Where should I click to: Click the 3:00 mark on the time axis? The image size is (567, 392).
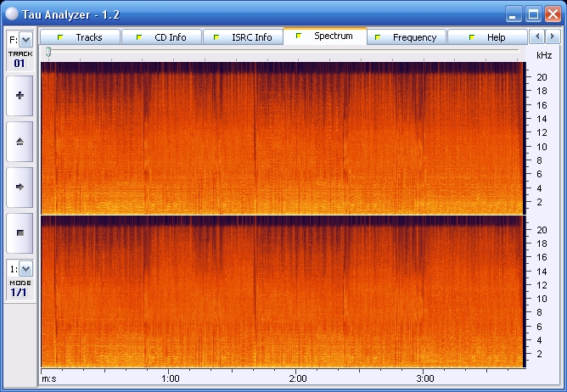coord(425,378)
